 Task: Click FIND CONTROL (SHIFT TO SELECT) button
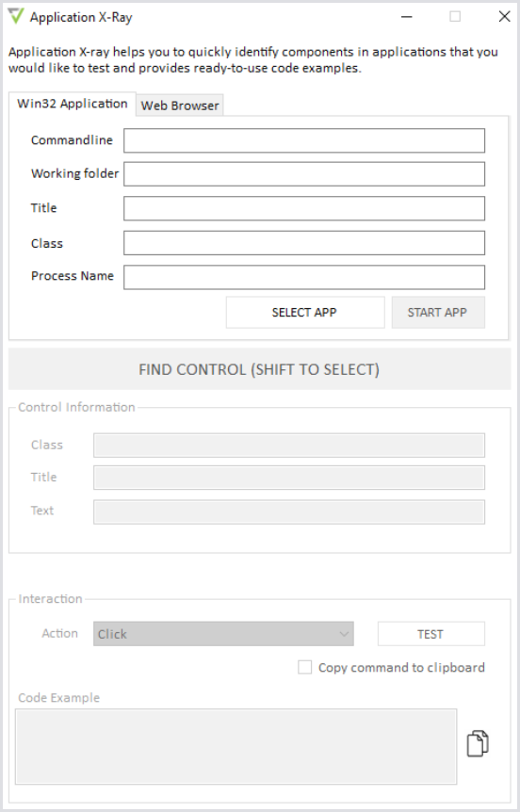point(259,369)
